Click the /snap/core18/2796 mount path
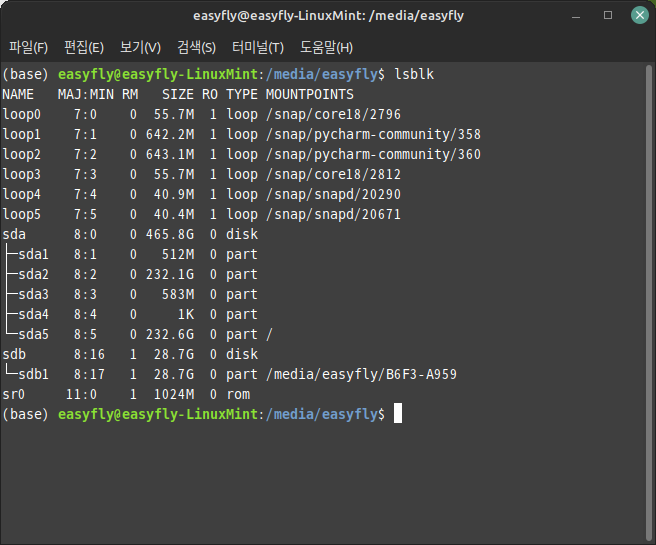 point(333,114)
